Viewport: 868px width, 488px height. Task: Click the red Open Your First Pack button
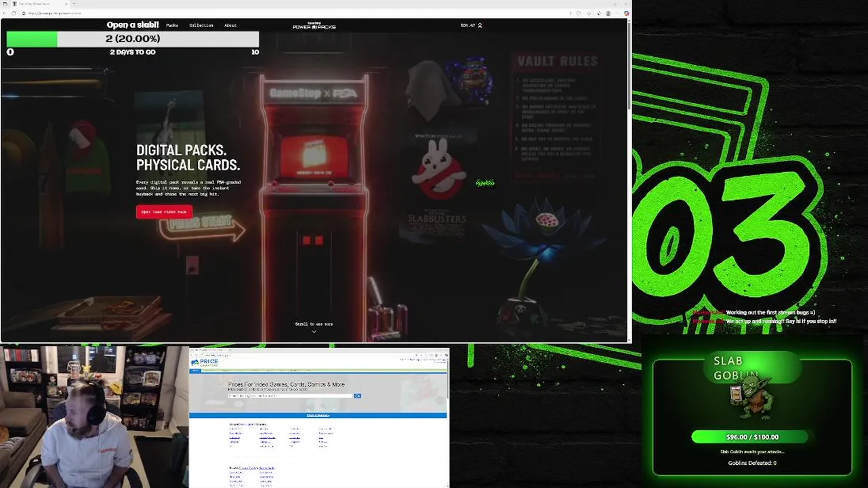[164, 211]
